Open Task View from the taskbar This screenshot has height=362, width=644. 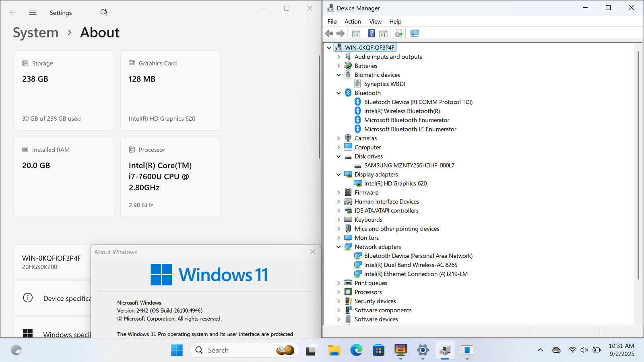click(311, 351)
